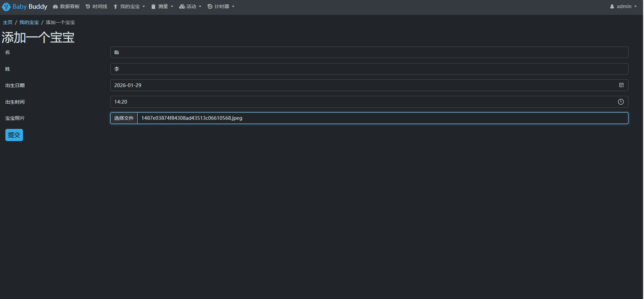Click the clock icon in 出生时间 field

pyautogui.click(x=621, y=102)
